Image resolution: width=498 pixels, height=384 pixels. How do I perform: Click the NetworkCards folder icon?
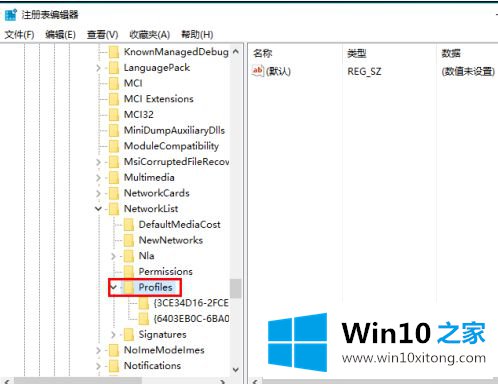(114, 193)
